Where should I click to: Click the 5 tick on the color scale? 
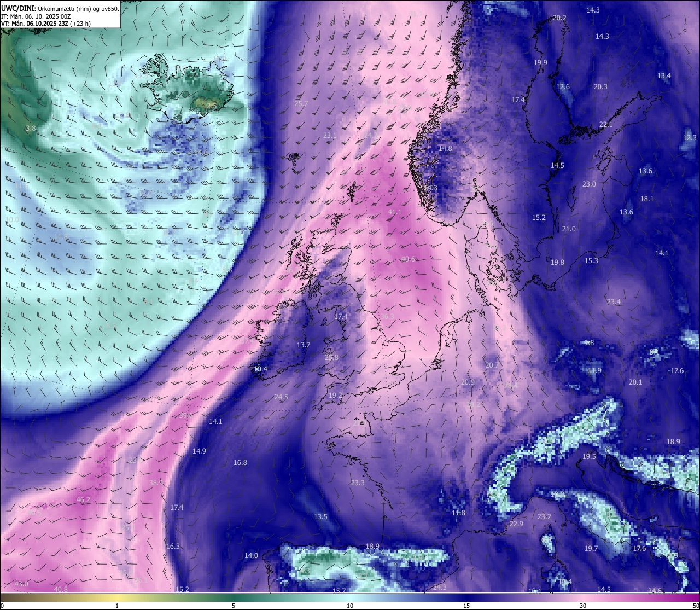(234, 606)
